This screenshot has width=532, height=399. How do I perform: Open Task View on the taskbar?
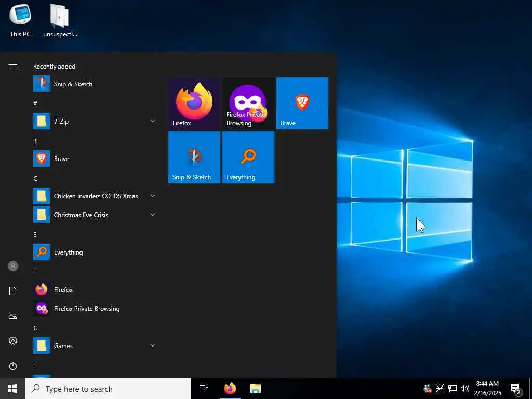[204, 389]
